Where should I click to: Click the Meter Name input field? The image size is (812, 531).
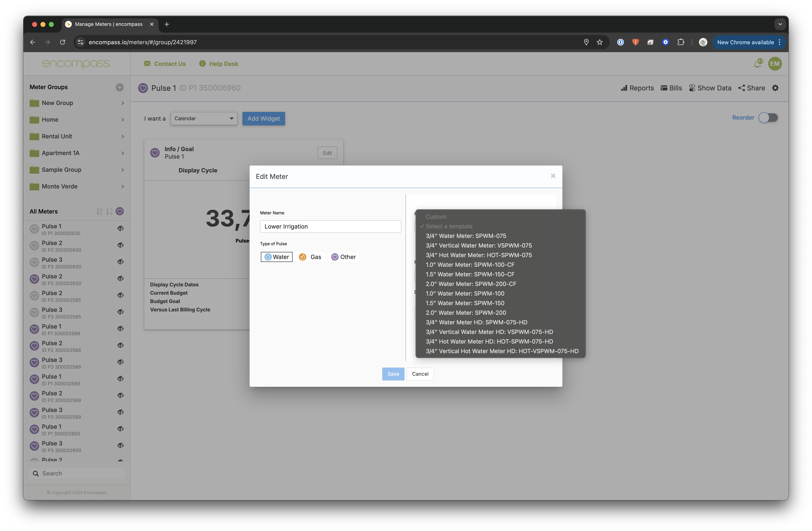point(330,227)
